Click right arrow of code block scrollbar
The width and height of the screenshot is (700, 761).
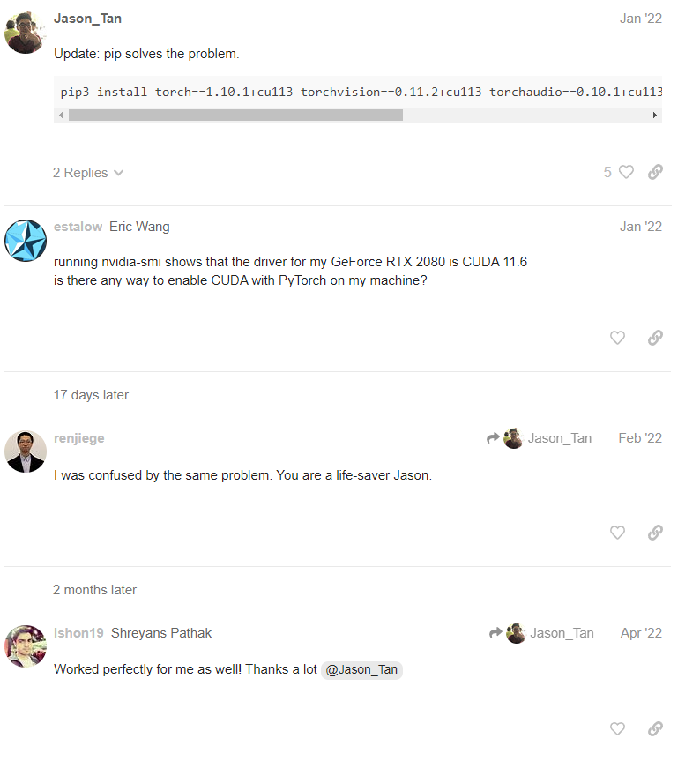click(654, 115)
